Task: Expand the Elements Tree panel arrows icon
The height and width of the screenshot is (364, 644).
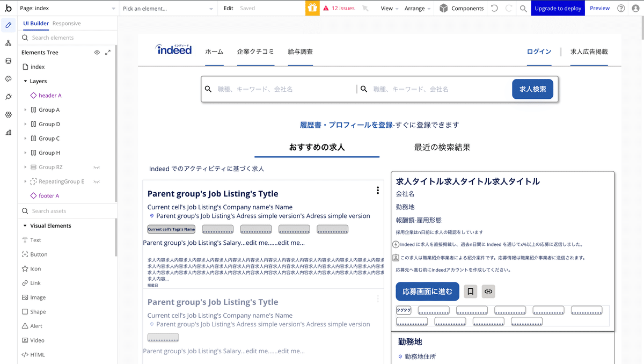Action: pos(108,53)
